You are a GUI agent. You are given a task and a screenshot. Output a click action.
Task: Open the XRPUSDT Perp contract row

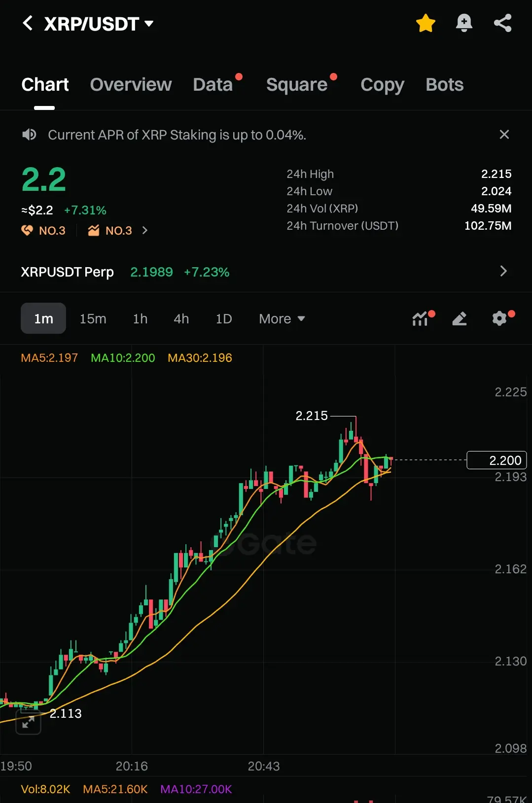(266, 272)
